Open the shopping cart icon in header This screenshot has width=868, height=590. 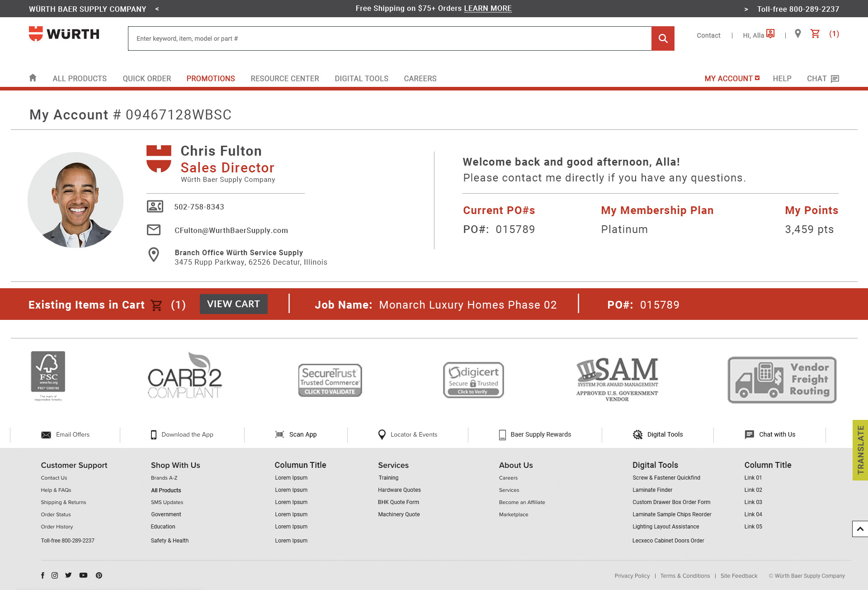point(815,34)
